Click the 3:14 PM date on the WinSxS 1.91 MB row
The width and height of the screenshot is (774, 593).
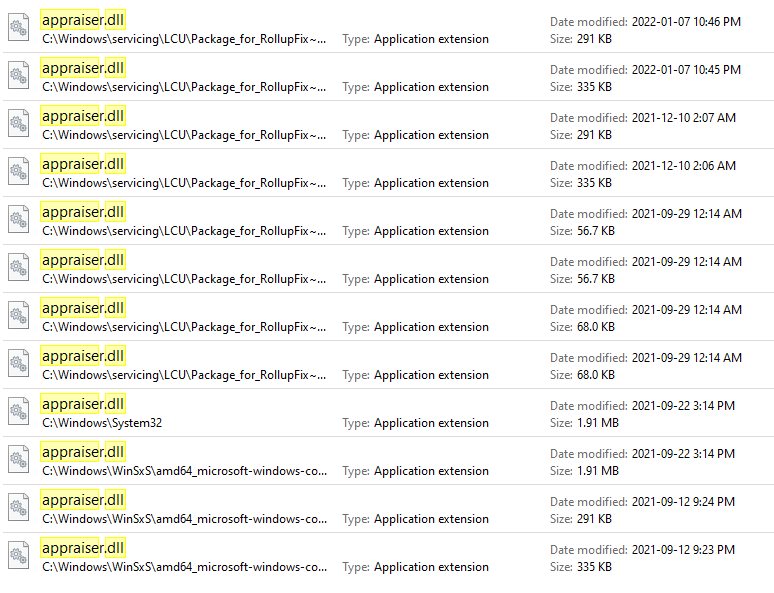pos(683,453)
